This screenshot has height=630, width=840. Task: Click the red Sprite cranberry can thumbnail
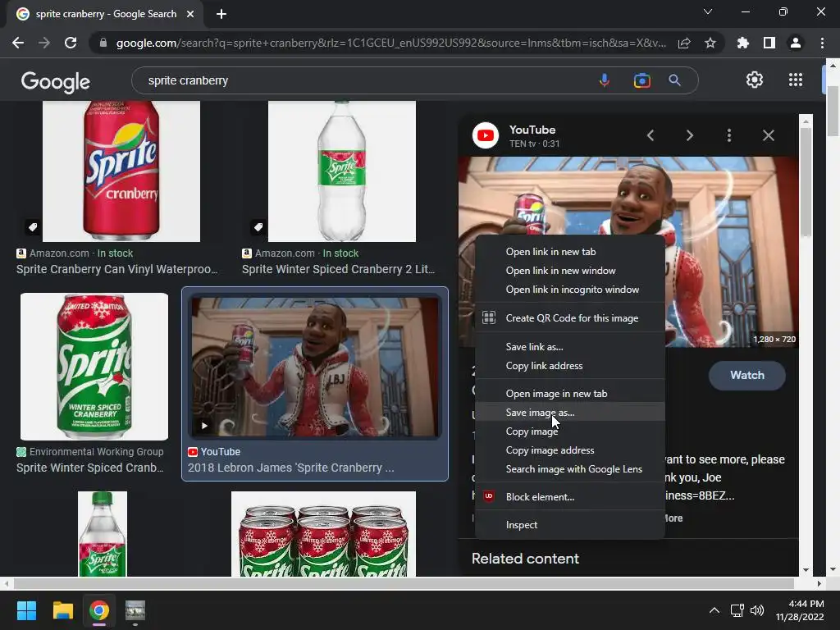point(121,171)
